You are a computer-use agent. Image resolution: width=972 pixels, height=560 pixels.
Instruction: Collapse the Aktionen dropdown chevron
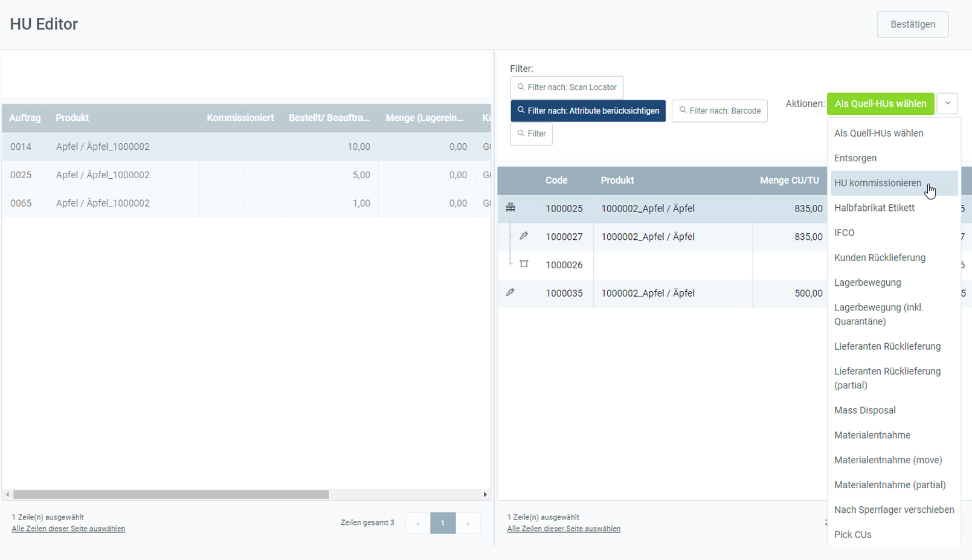947,103
